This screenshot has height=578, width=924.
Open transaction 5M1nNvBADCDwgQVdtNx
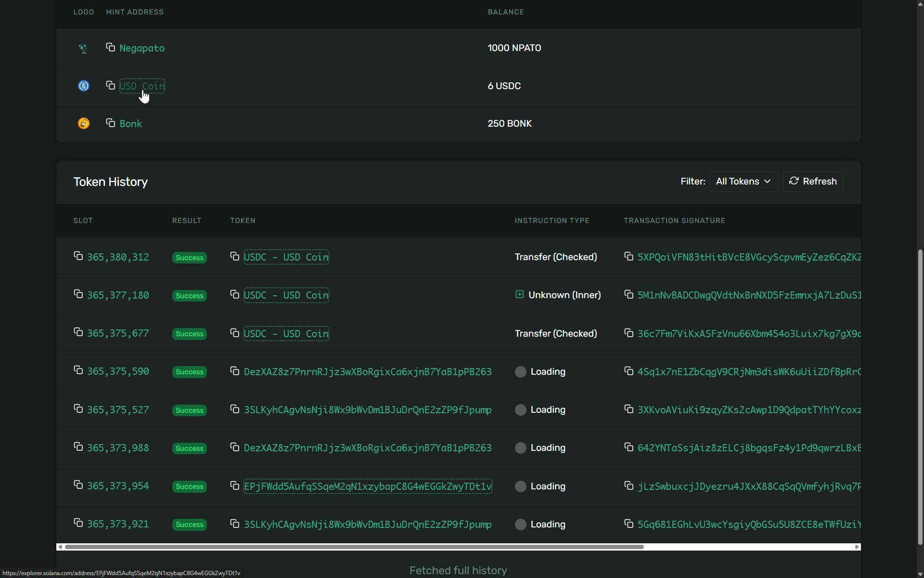(749, 295)
